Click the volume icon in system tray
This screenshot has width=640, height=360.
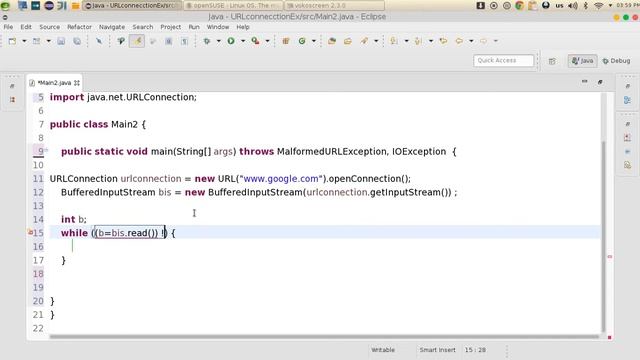tap(573, 5)
